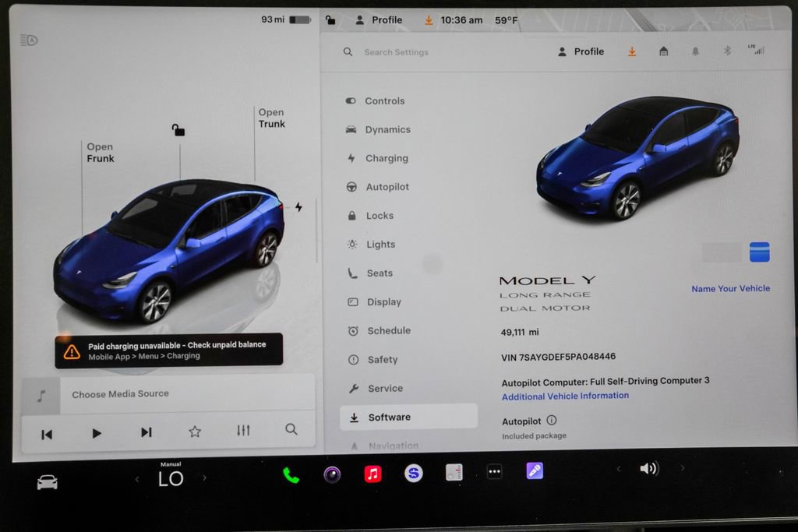Open Profile in the top status bar
The image size is (798, 532).
379,20
